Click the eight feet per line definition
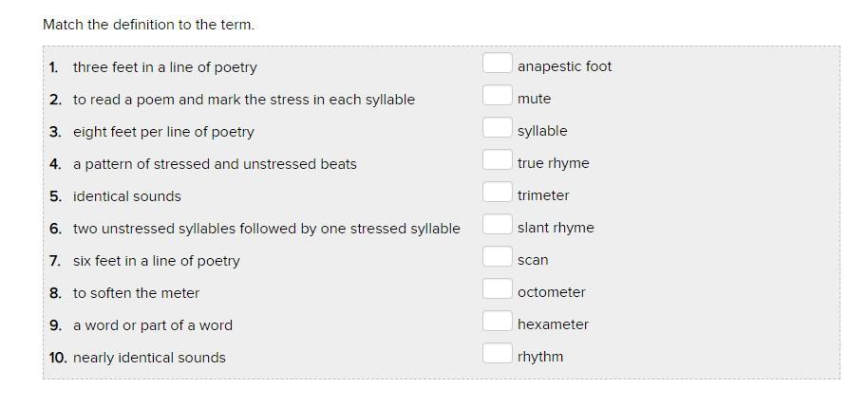Image resolution: width=868 pixels, height=407 pixels. 163,132
